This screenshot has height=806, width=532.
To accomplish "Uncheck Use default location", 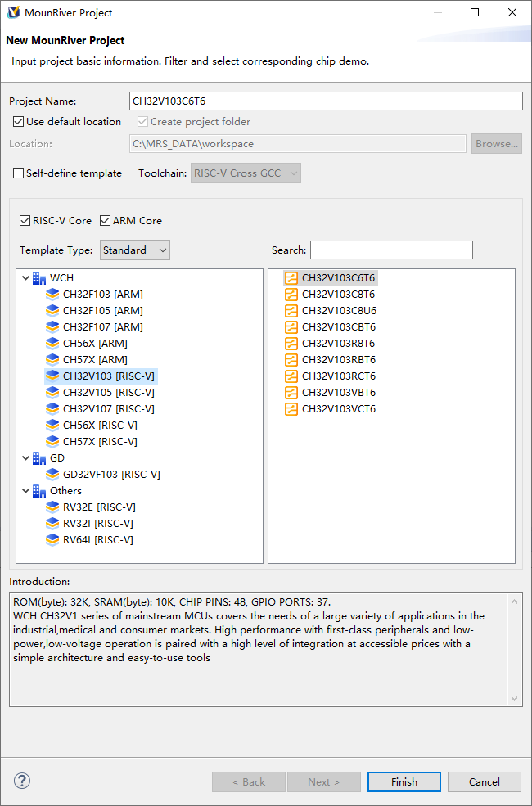I will (x=19, y=122).
